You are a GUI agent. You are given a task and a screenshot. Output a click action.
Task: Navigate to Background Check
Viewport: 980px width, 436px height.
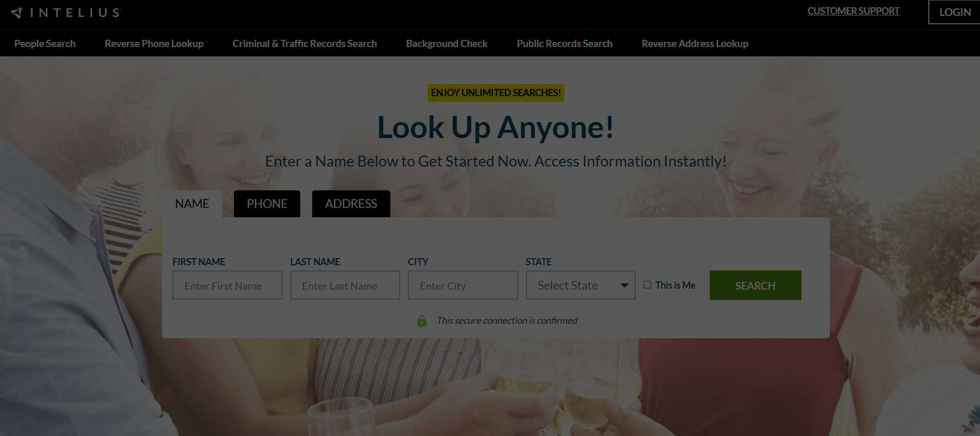coord(446,44)
